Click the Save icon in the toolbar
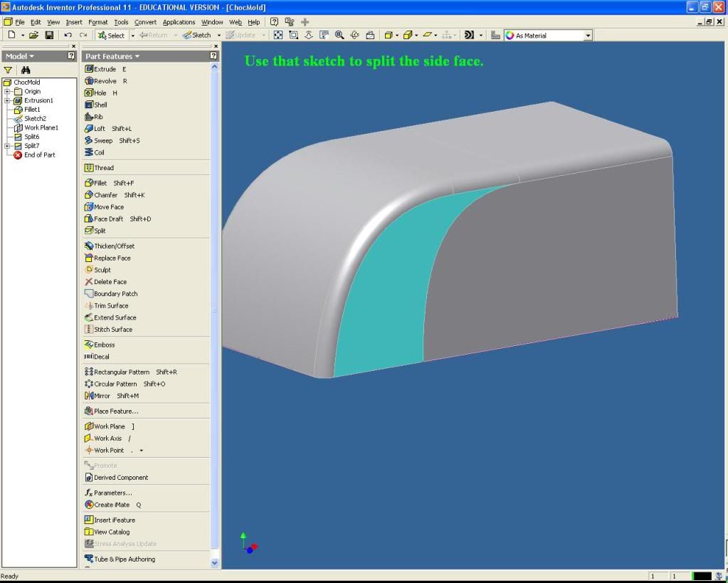Image resolution: width=728 pixels, height=583 pixels. [49, 35]
